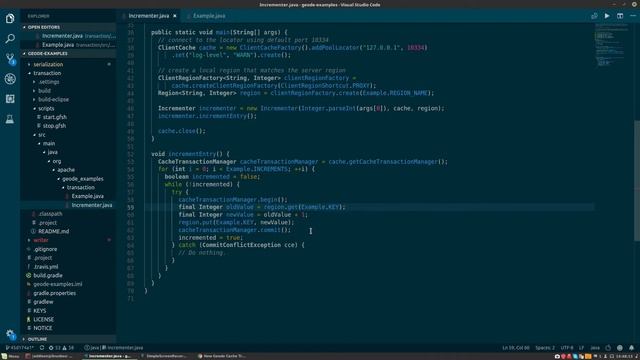Switch to the New Geode Cache browser taskbar window
Image resolution: width=640 pixels, height=360 pixels.
point(222,356)
